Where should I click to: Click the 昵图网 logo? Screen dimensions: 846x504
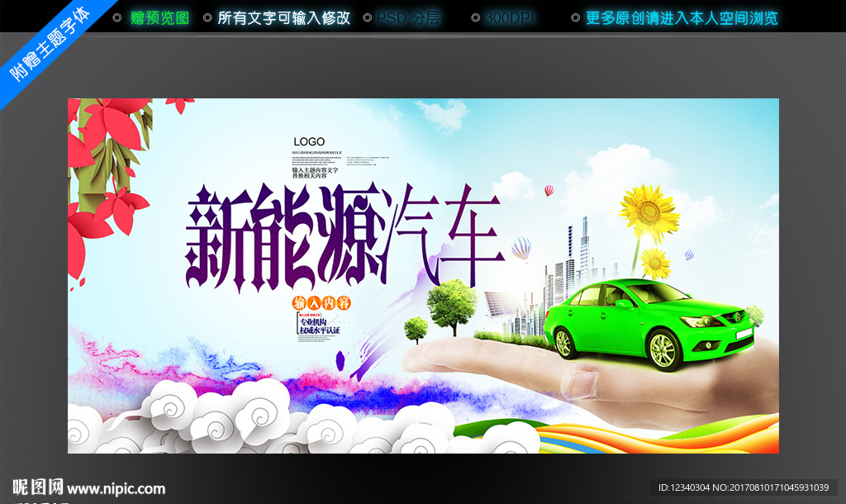pyautogui.click(x=38, y=487)
